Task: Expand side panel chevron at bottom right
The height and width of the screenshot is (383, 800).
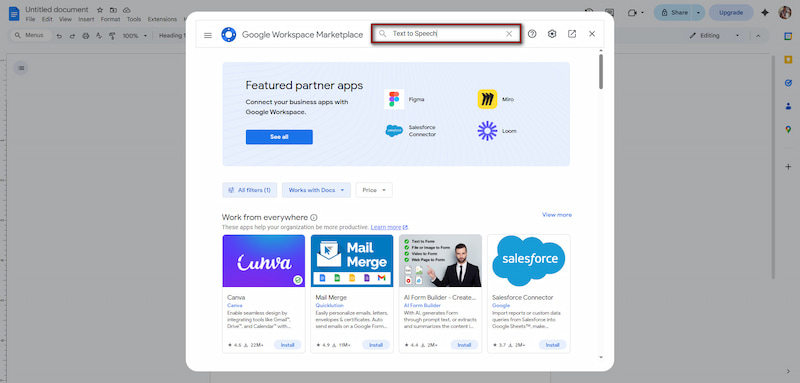Action: click(788, 371)
